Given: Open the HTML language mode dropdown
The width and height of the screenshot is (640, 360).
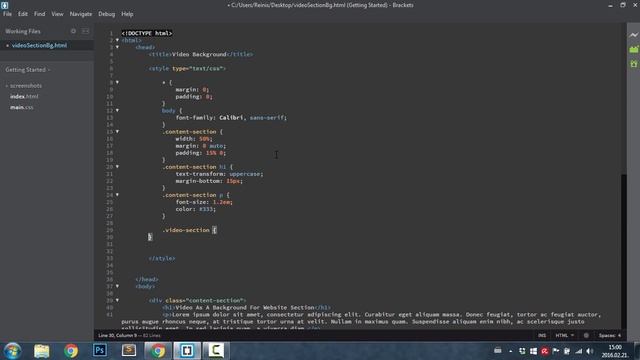Looking at the screenshot, I should pyautogui.click(x=564, y=336).
